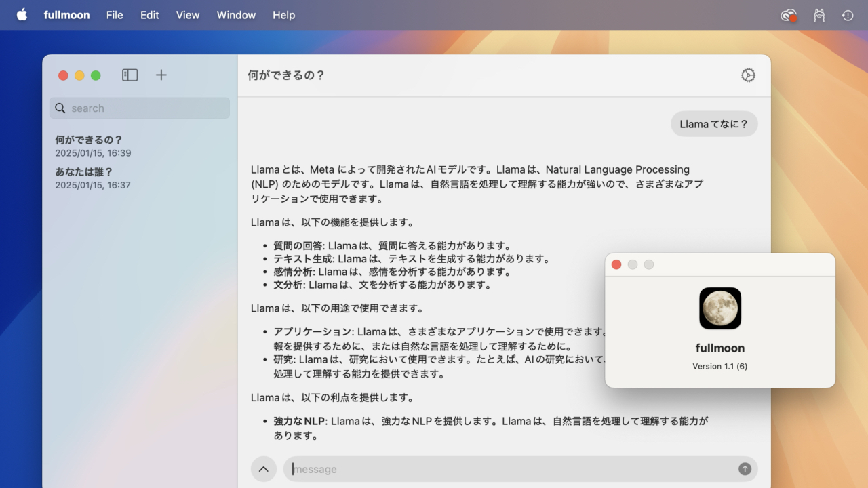Click the '感情分析' bullet line
868x488 pixels.
tap(392, 272)
